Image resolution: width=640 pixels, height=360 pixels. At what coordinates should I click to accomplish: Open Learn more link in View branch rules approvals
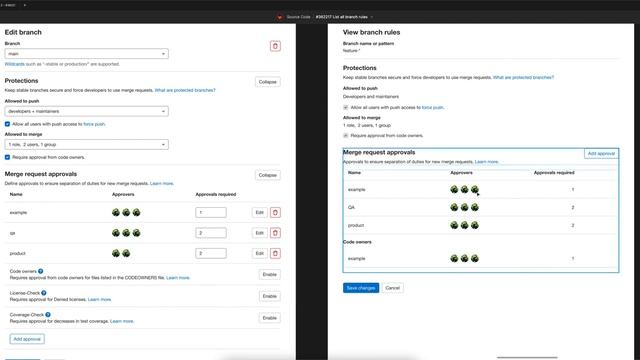point(487,162)
